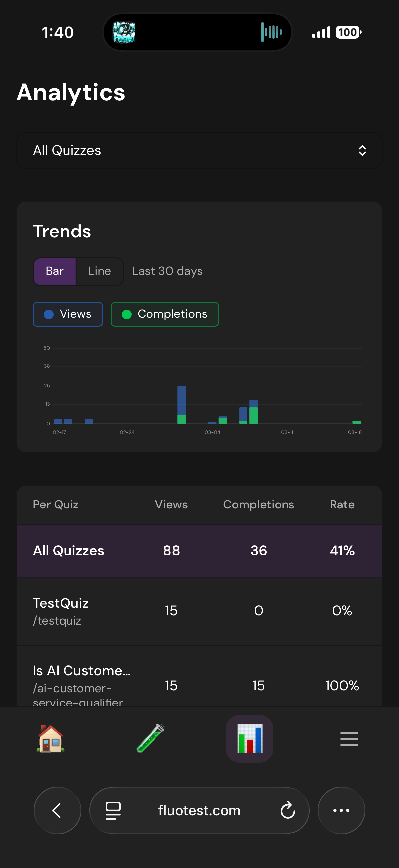The width and height of the screenshot is (399, 868).
Task: Open the All Quizzes dropdown
Action: tap(199, 150)
